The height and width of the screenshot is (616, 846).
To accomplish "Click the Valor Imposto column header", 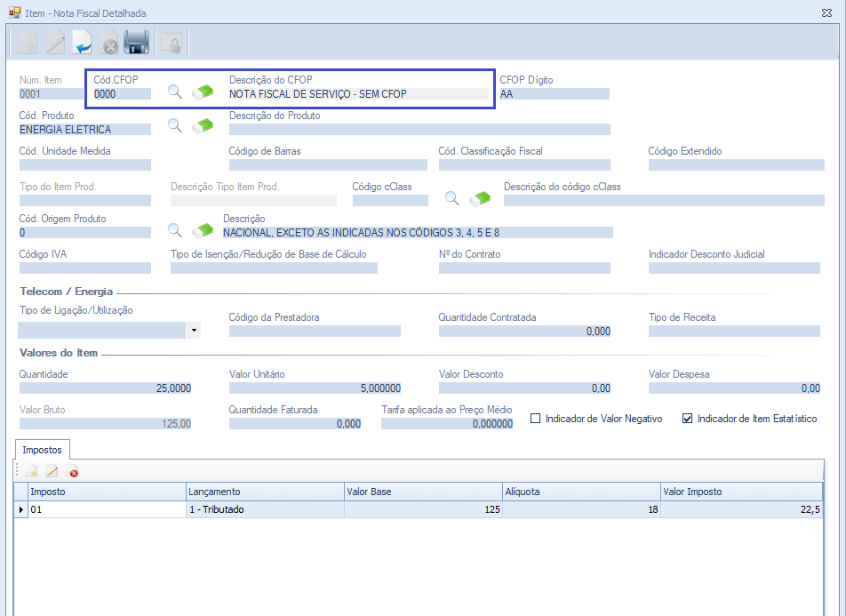I will [740, 492].
